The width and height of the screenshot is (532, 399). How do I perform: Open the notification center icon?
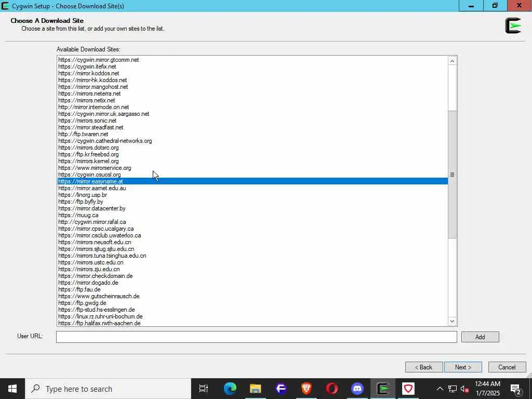[515, 389]
